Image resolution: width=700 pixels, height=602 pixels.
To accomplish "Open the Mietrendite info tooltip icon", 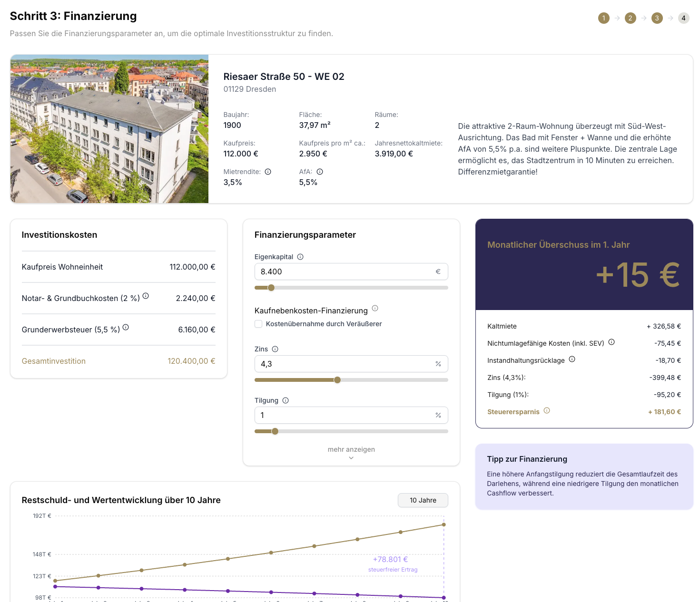I will point(268,172).
